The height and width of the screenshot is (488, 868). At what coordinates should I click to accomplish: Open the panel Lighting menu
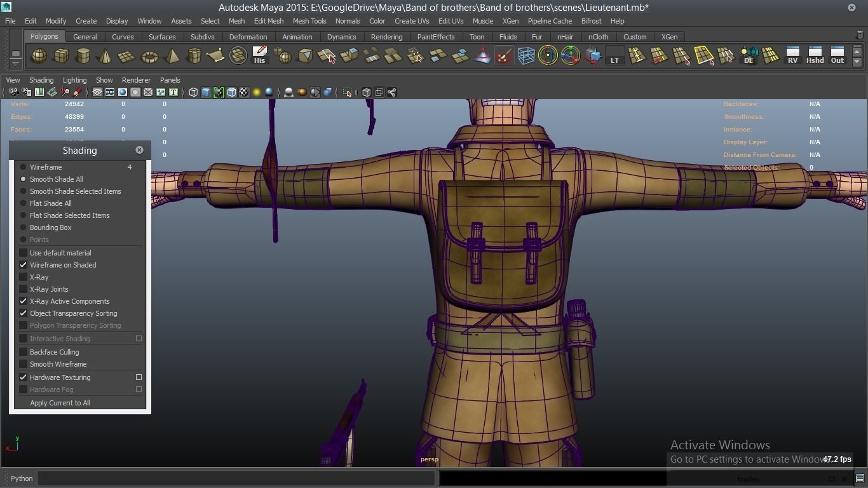click(74, 80)
